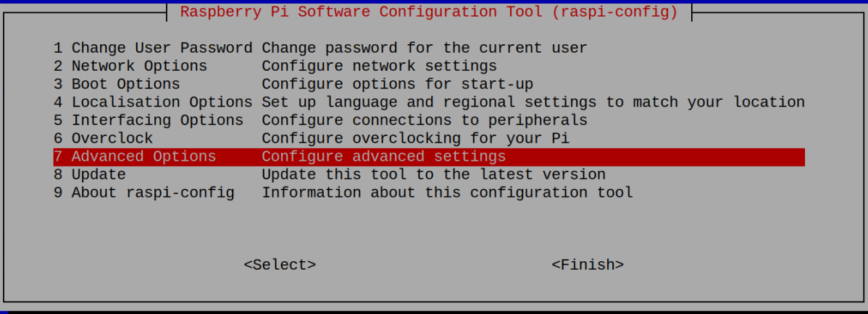This screenshot has height=314, width=868.
Task: Click 'Configure connections to peripherals' description
Action: (424, 120)
